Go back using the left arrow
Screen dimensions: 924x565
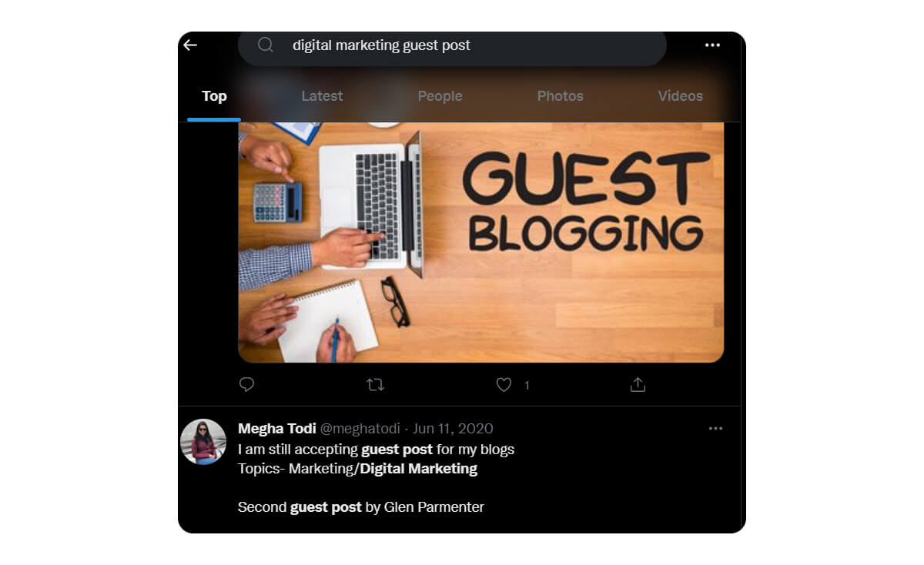click(190, 45)
